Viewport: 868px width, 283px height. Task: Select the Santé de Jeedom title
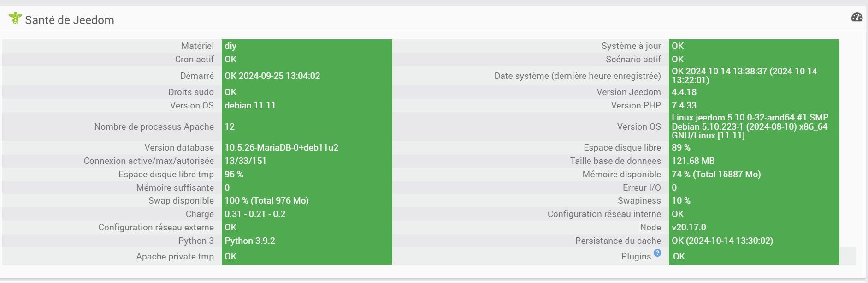[69, 20]
